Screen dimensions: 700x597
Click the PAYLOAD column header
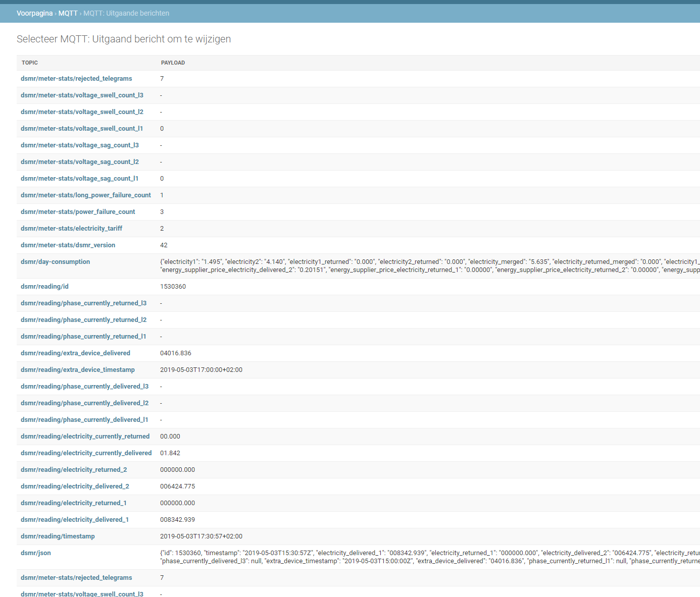point(173,63)
